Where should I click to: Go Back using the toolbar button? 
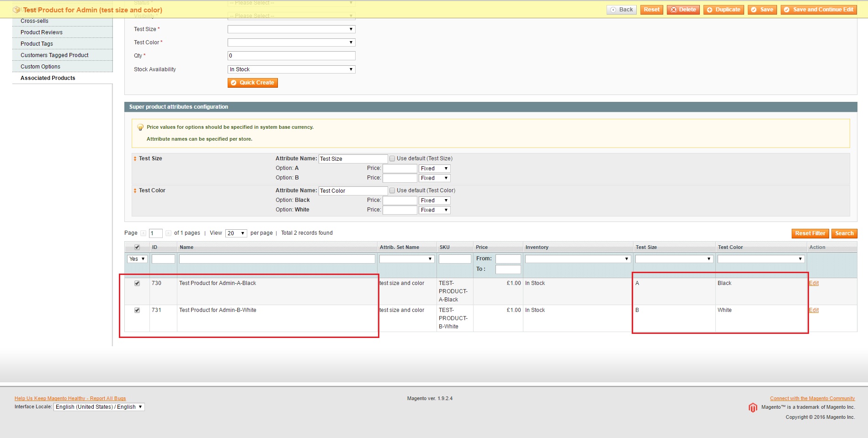click(622, 9)
